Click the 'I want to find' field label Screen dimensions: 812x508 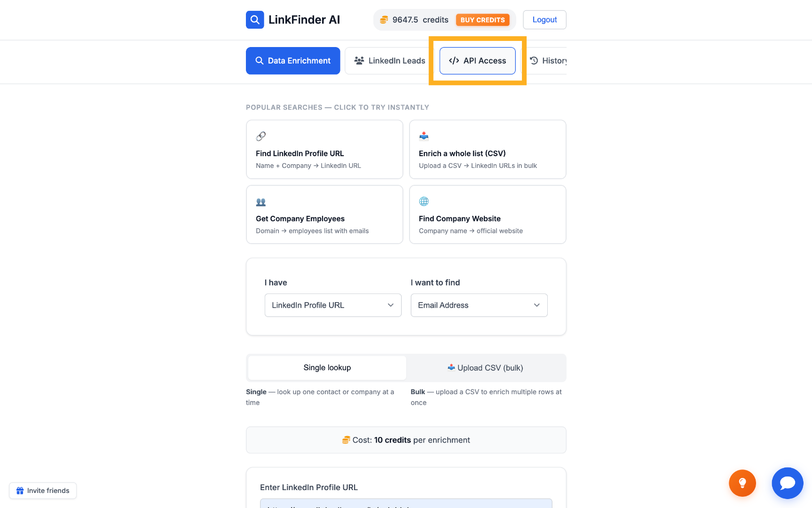point(435,283)
